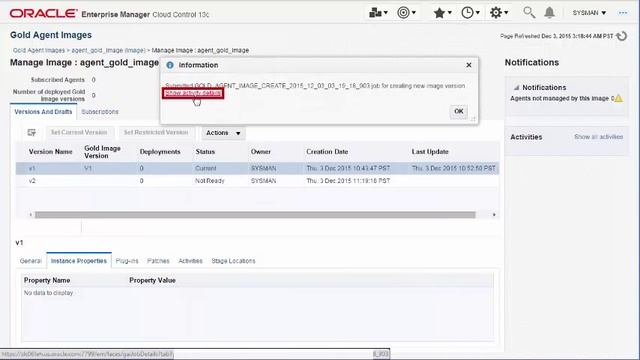The height and width of the screenshot is (360, 640).
Task: Open the Setup gear menu
Action: coord(499,13)
